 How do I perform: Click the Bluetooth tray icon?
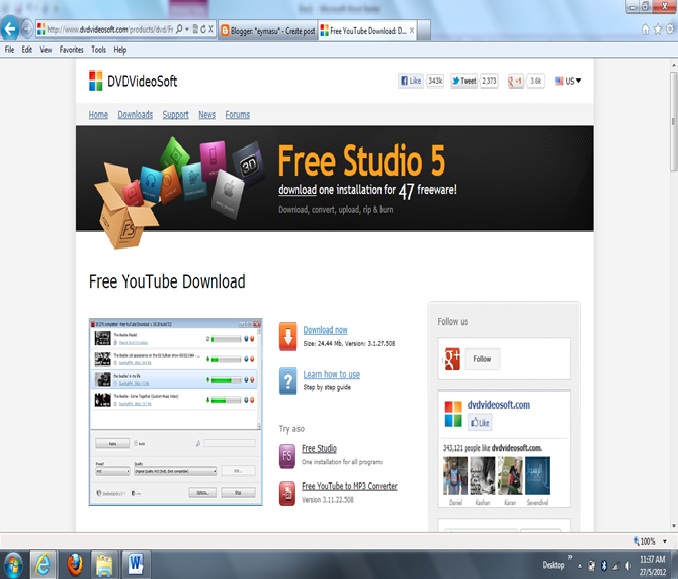click(604, 566)
